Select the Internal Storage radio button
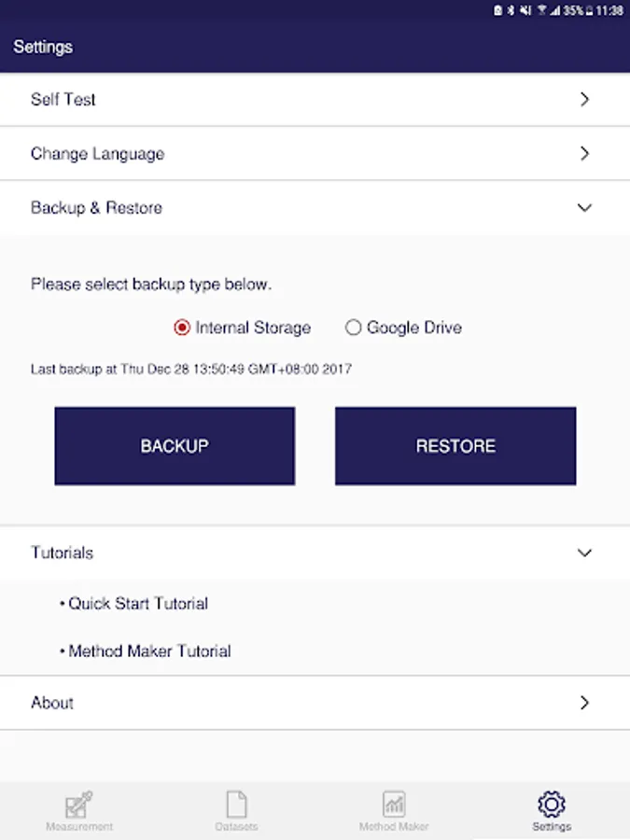Viewport: 630px width, 840px height. 182,328
